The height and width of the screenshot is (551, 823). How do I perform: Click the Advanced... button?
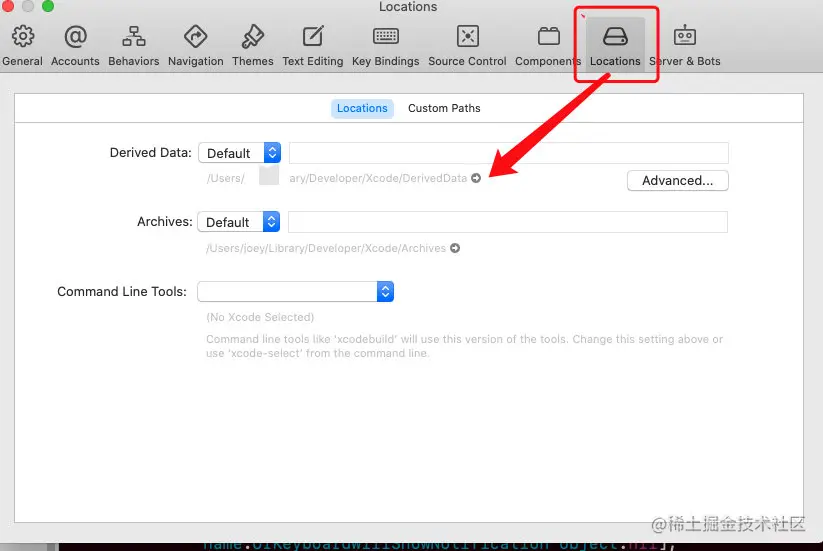(x=678, y=181)
